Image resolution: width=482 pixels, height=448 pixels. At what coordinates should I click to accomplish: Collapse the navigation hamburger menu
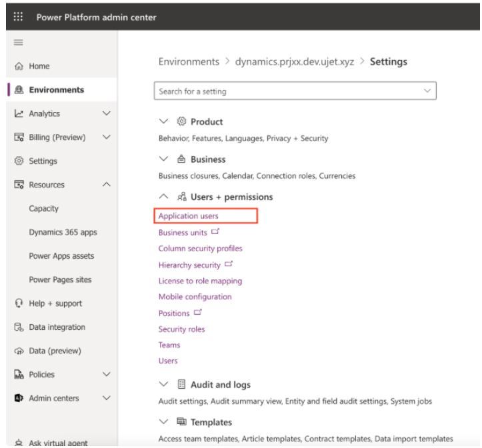coord(19,42)
